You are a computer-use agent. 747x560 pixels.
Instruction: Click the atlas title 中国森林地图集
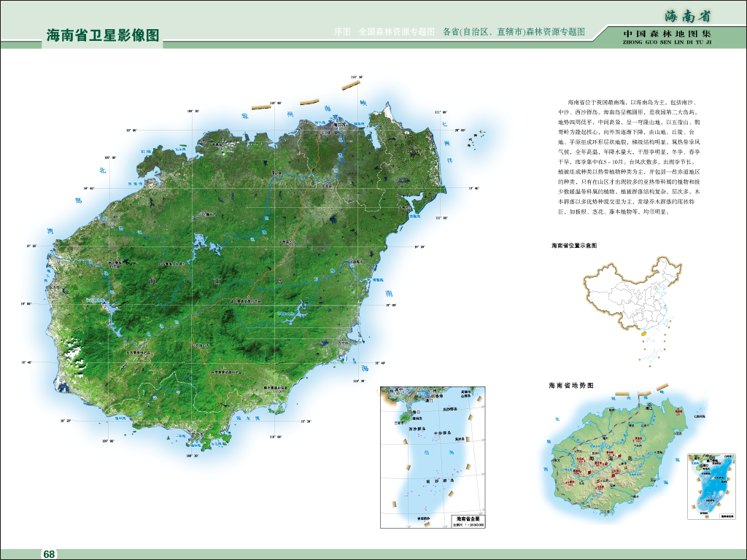[x=667, y=34]
